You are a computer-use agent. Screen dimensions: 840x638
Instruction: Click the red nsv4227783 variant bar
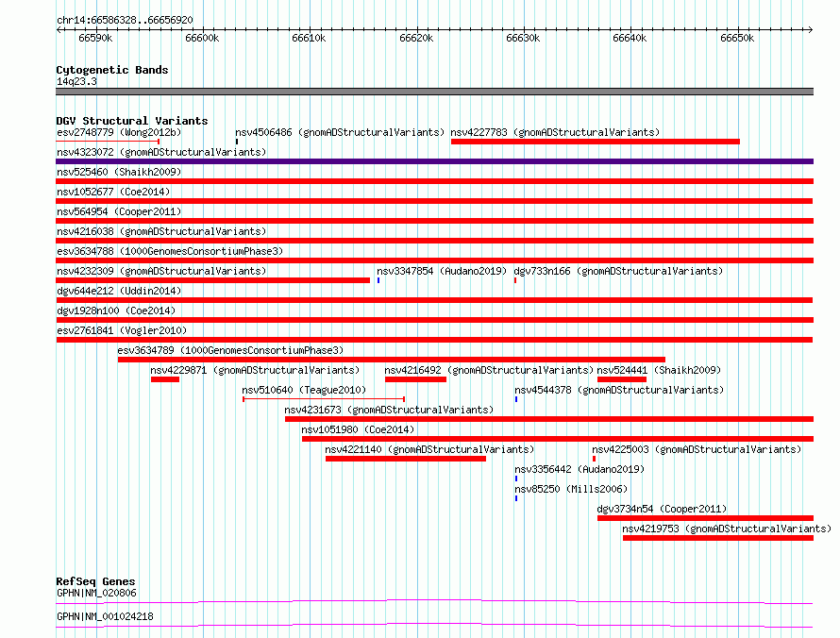[596, 142]
